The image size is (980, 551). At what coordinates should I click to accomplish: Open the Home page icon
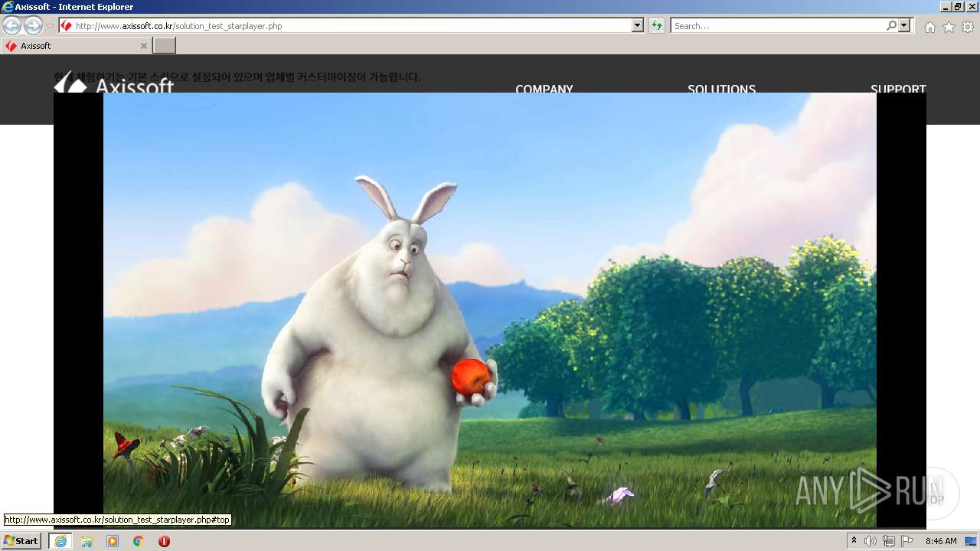[x=929, y=27]
